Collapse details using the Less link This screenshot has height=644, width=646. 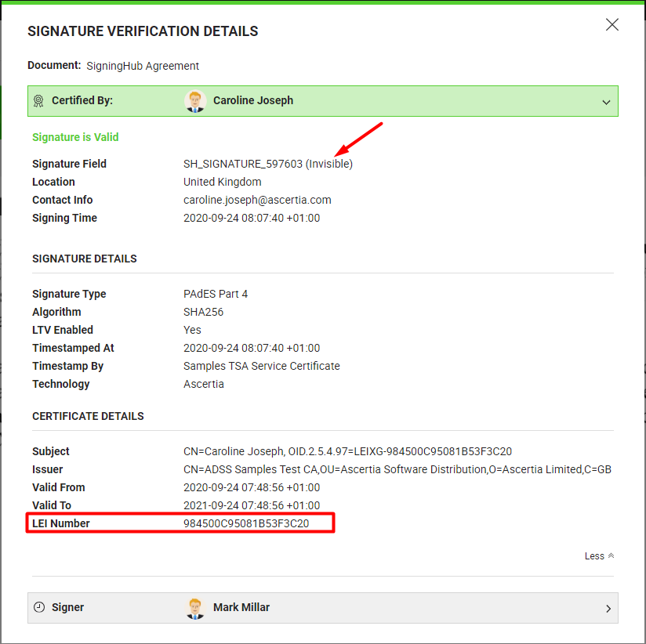(593, 555)
